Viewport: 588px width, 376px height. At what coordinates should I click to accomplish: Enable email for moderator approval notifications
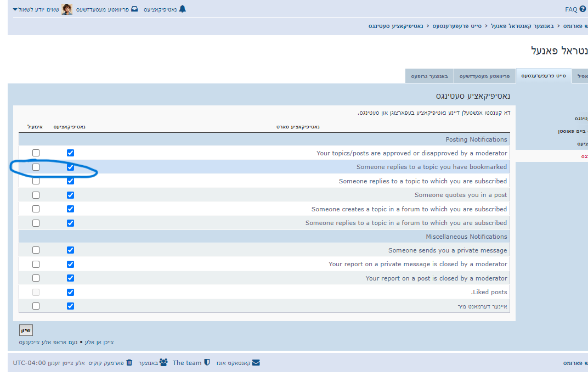pos(36,153)
